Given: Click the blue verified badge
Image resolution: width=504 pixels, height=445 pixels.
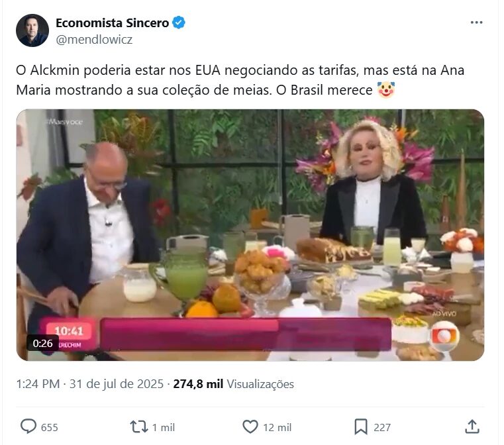Looking at the screenshot, I should click(x=179, y=23).
